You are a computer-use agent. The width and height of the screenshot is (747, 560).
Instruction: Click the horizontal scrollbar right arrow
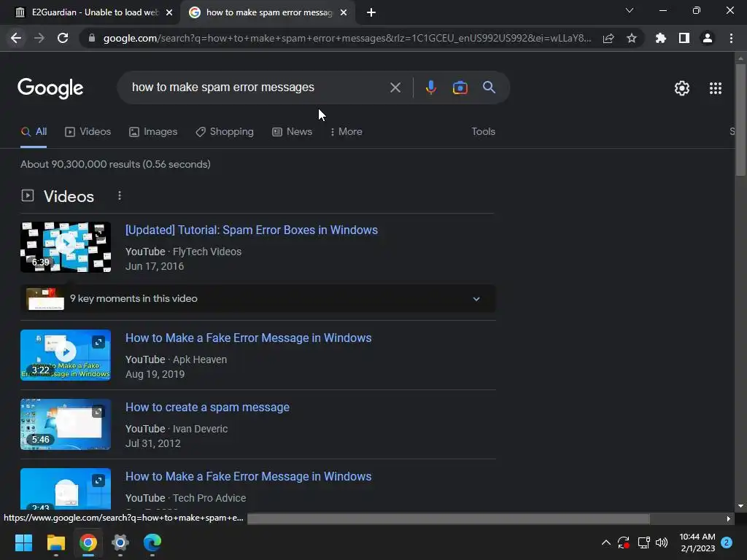[x=729, y=519]
